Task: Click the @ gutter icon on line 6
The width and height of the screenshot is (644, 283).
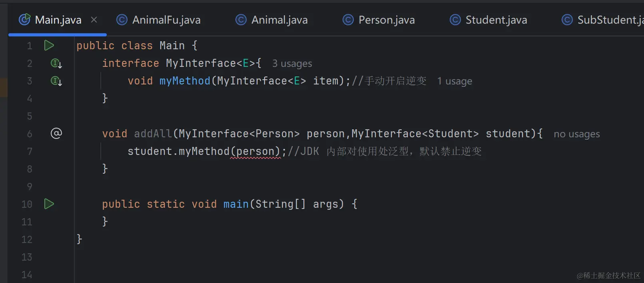Action: point(56,133)
